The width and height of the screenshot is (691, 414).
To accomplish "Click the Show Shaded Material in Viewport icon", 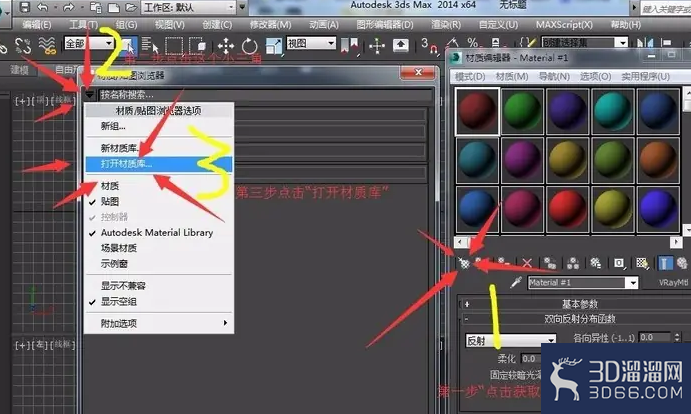I will point(642,263).
